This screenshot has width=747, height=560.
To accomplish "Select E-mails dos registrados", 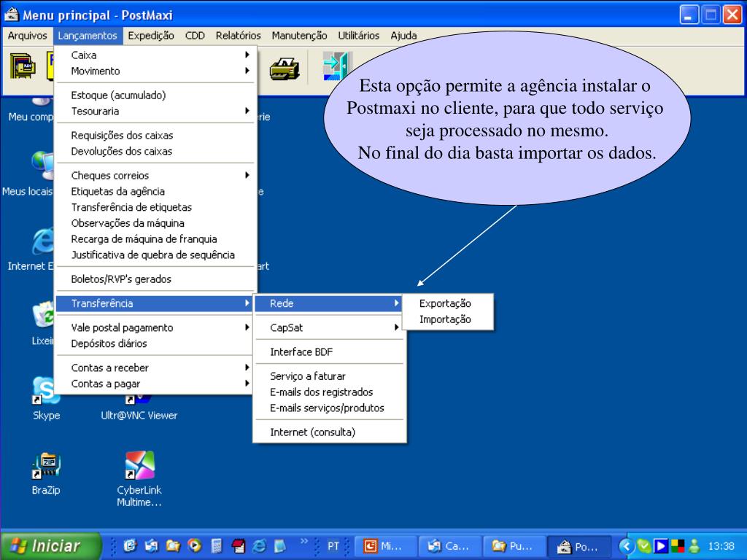I will pos(329,392).
